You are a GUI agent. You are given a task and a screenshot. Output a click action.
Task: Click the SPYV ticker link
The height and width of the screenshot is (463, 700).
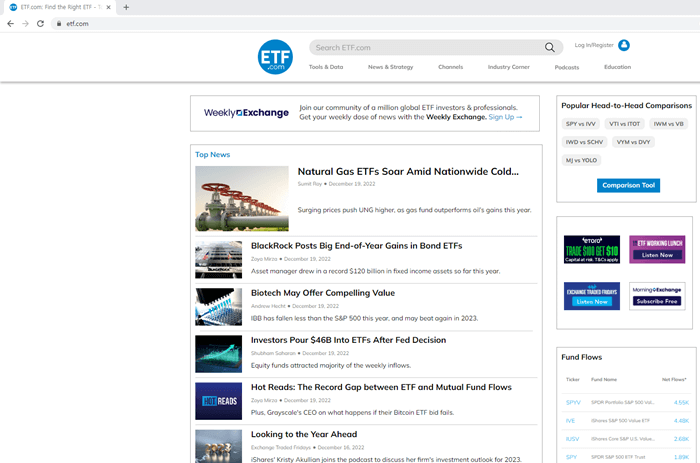pyautogui.click(x=573, y=402)
